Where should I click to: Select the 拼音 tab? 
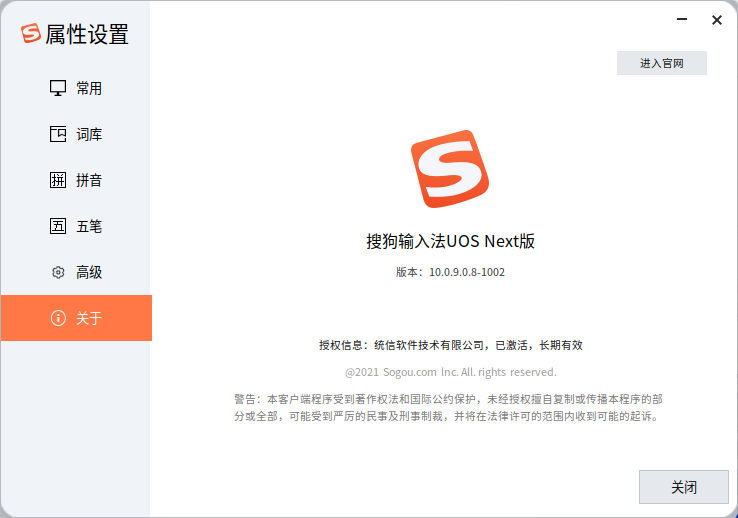[x=76, y=180]
